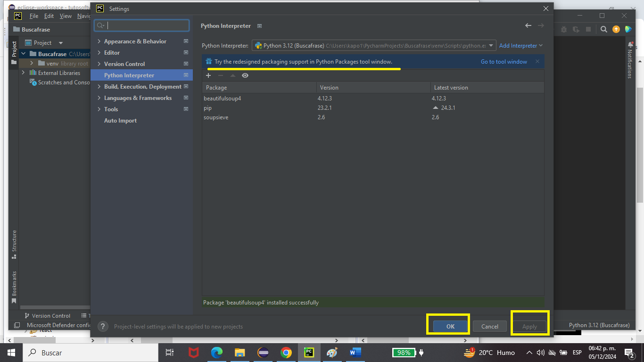Viewport: 644px width, 362px height.
Task: Click project-level icon beside Appearance & Behavior
Action: pos(186,41)
